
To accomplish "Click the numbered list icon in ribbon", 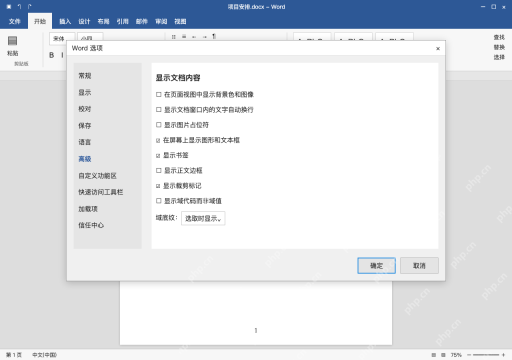I will 184,36.
